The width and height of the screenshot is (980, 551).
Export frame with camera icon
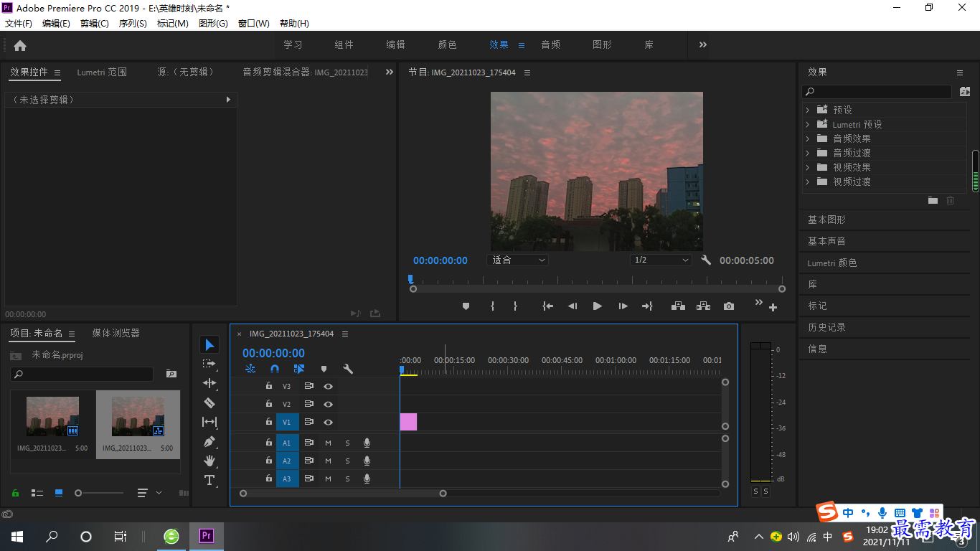click(x=729, y=306)
